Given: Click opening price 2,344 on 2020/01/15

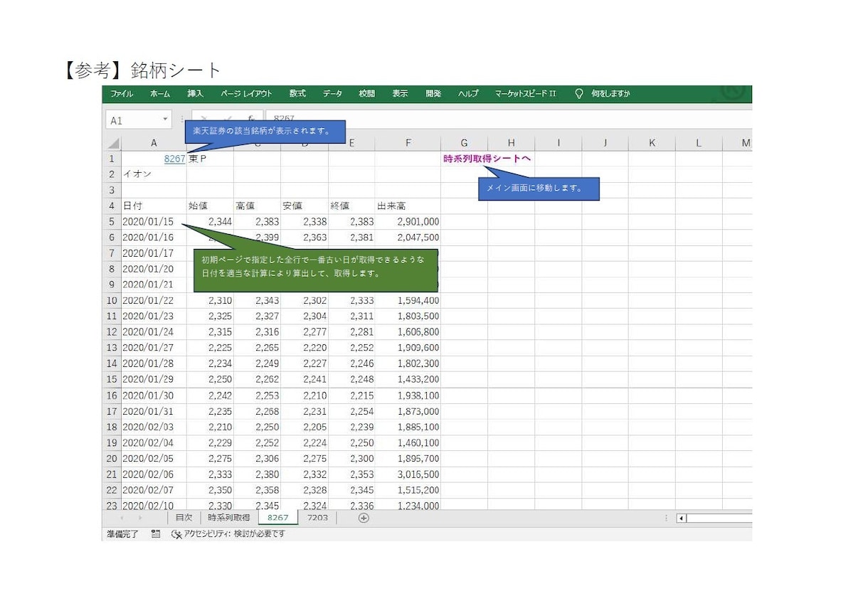Looking at the screenshot, I should [210, 222].
